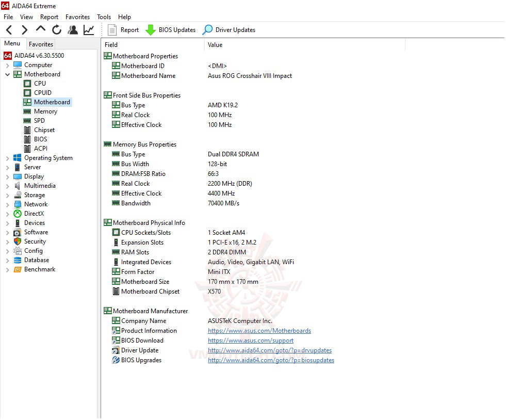Click the Network icon in tree
Viewport: 506px width, 420px height.
tap(18, 204)
